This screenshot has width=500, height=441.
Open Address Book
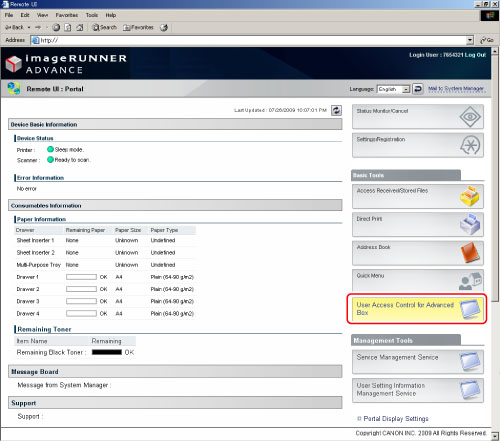pyautogui.click(x=418, y=253)
